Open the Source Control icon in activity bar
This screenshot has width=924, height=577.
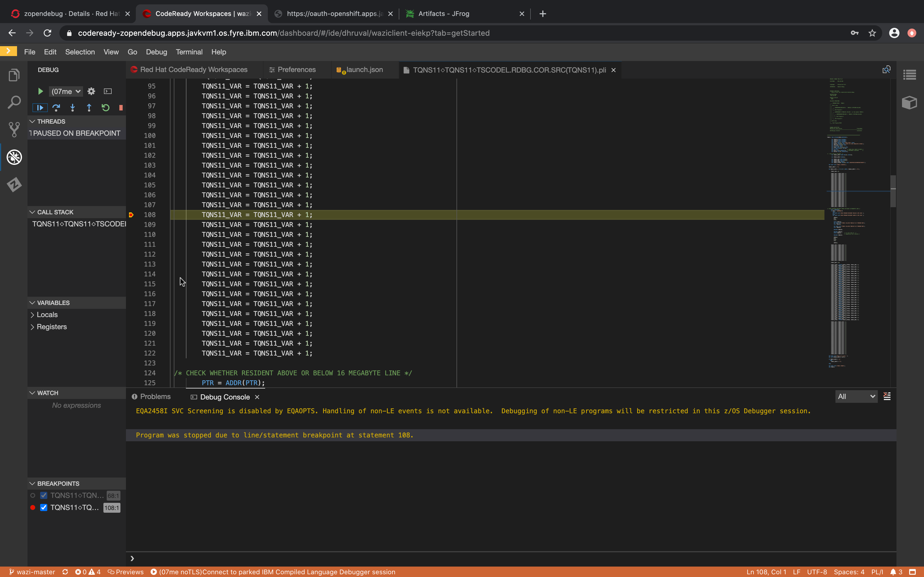coord(14,129)
